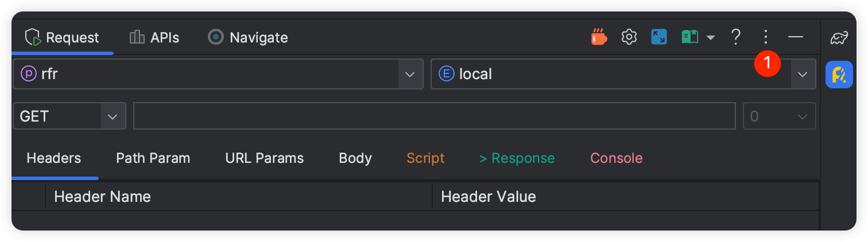
Task: Open the local environment dropdown
Action: (802, 74)
